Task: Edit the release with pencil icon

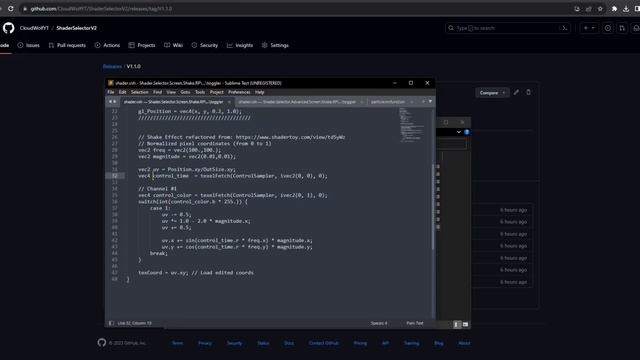Action: (516, 92)
